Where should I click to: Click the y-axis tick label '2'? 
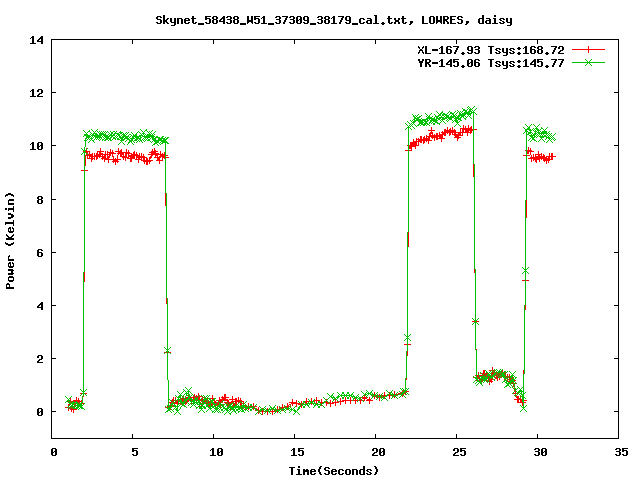click(40, 359)
